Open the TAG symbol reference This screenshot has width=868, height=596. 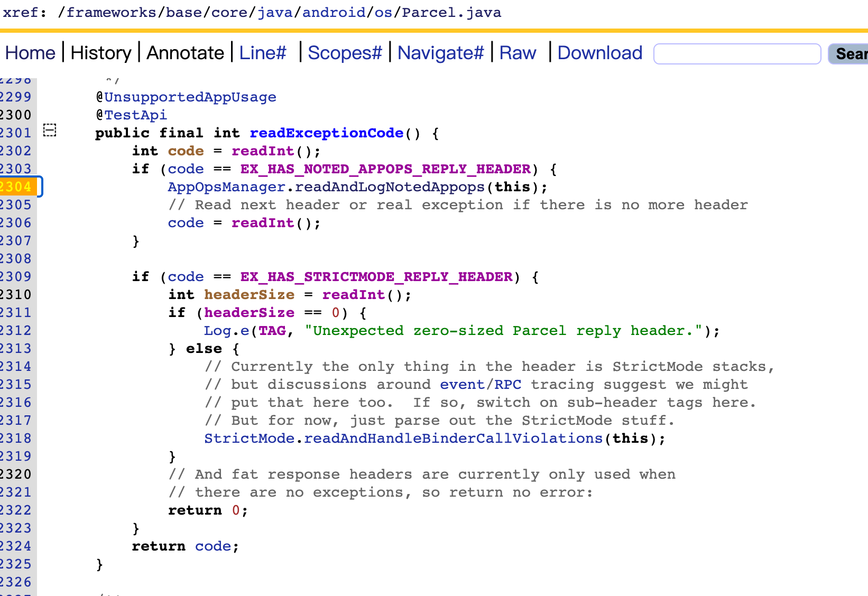(x=273, y=330)
